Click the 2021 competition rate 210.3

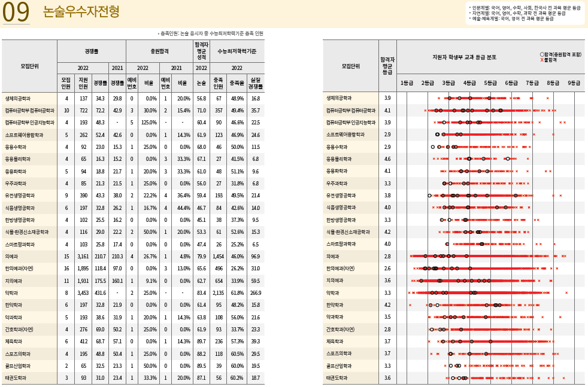(117, 257)
